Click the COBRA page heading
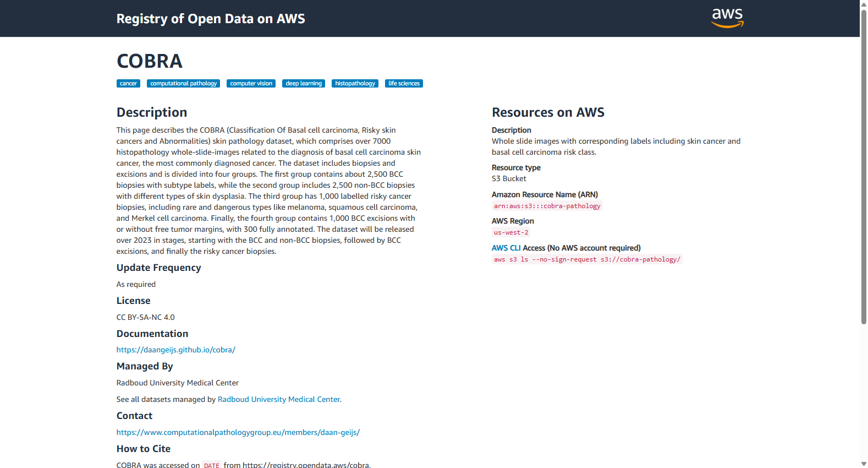Image resolution: width=868 pixels, height=468 pixels. (150, 61)
